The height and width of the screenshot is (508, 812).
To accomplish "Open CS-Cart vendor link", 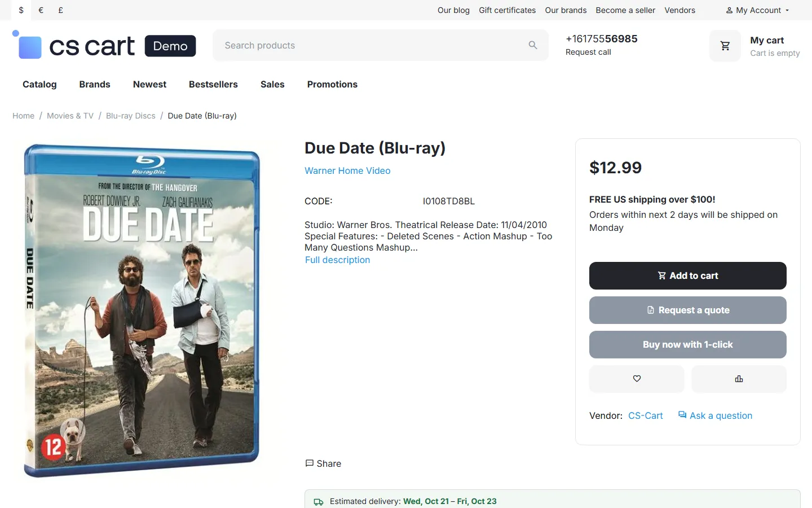I will [x=646, y=415].
